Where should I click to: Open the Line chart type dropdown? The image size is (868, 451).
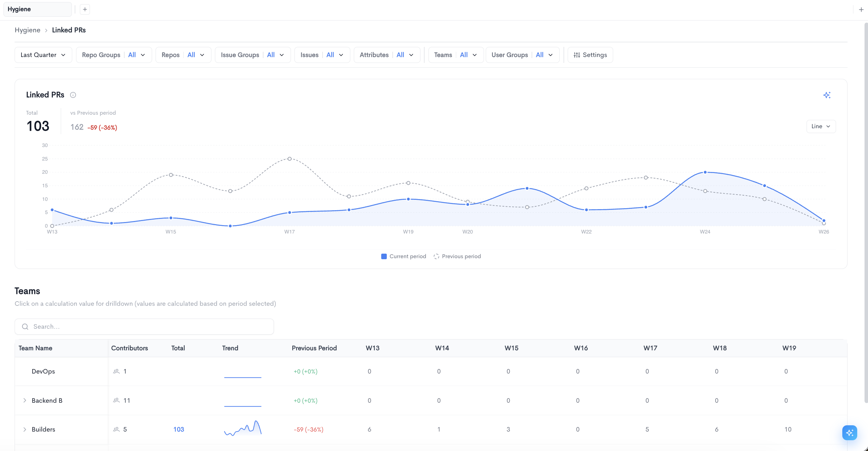pyautogui.click(x=821, y=126)
